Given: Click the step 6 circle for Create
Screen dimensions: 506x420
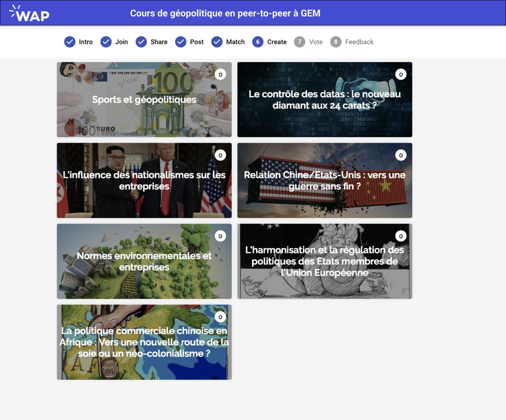Looking at the screenshot, I should coord(258,42).
